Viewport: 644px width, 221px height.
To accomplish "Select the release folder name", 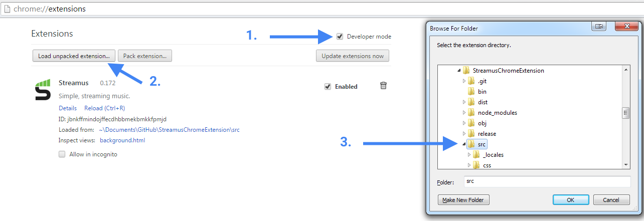I will pyautogui.click(x=487, y=134).
